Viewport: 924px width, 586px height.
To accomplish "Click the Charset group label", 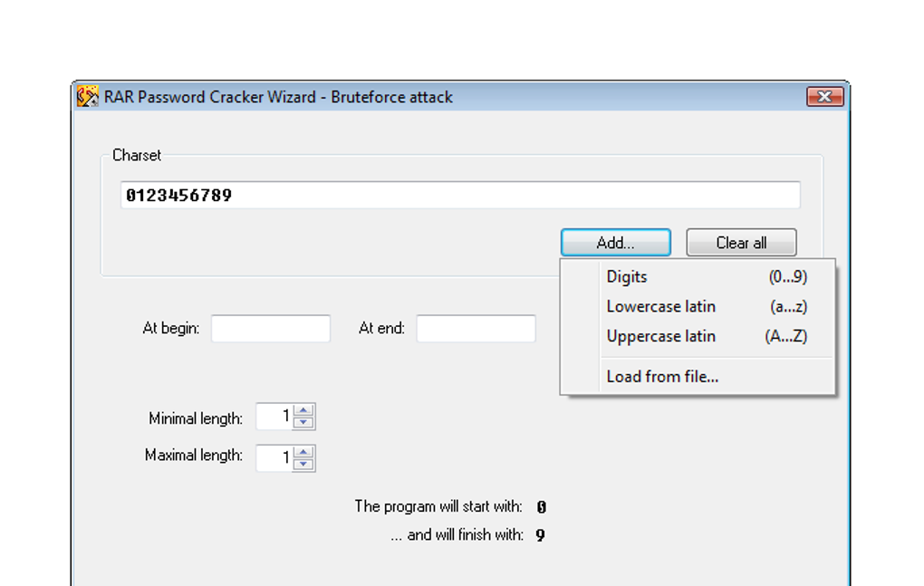I will pos(137,156).
